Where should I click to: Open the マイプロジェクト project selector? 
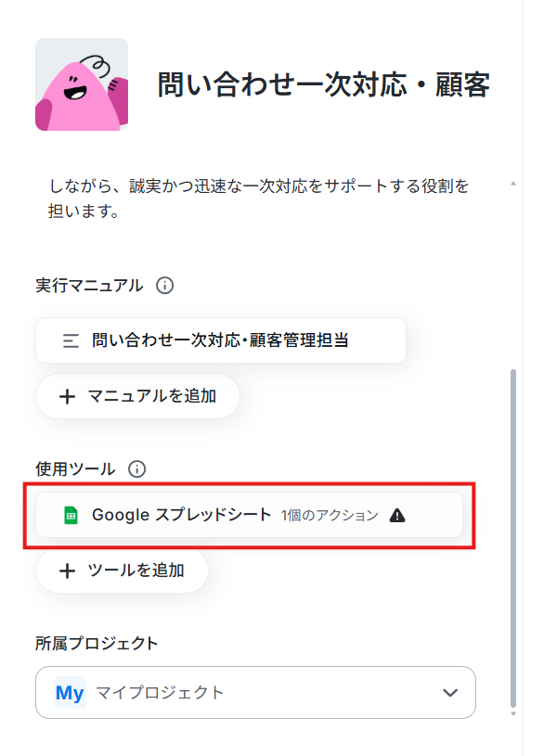coord(255,692)
